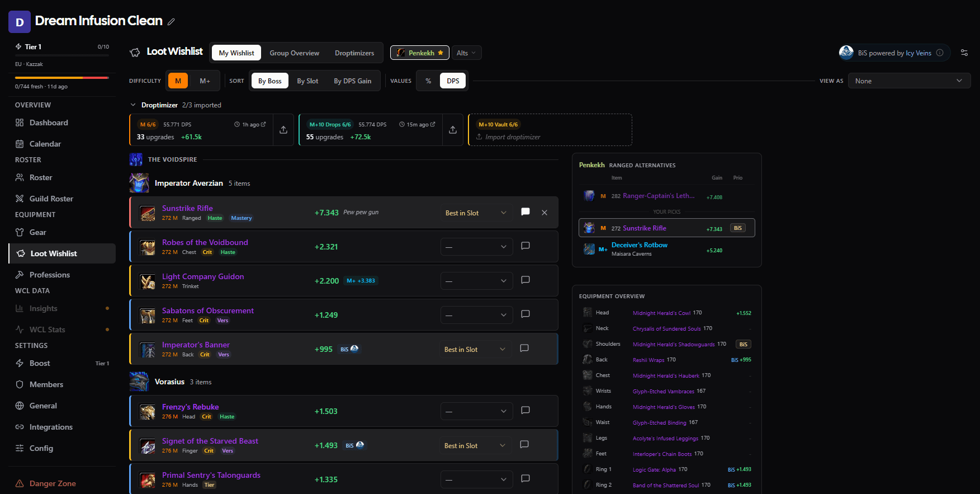Click the Vorasius boss header

click(170, 382)
